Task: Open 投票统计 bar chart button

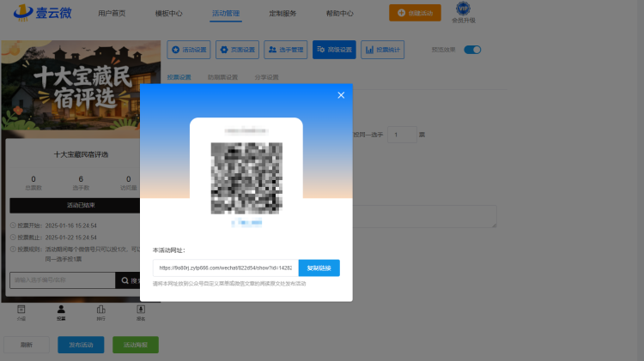Action: point(383,50)
